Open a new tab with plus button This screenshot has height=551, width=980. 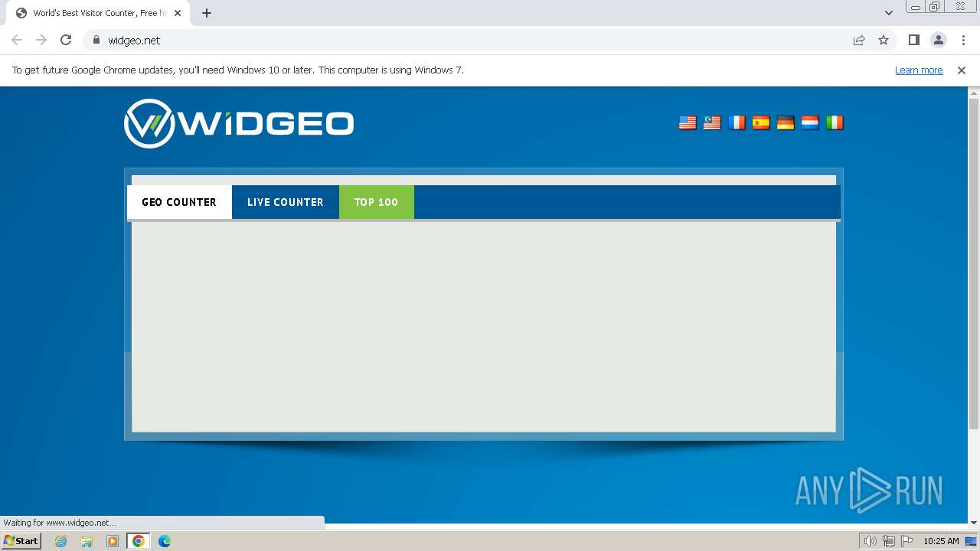pyautogui.click(x=207, y=13)
